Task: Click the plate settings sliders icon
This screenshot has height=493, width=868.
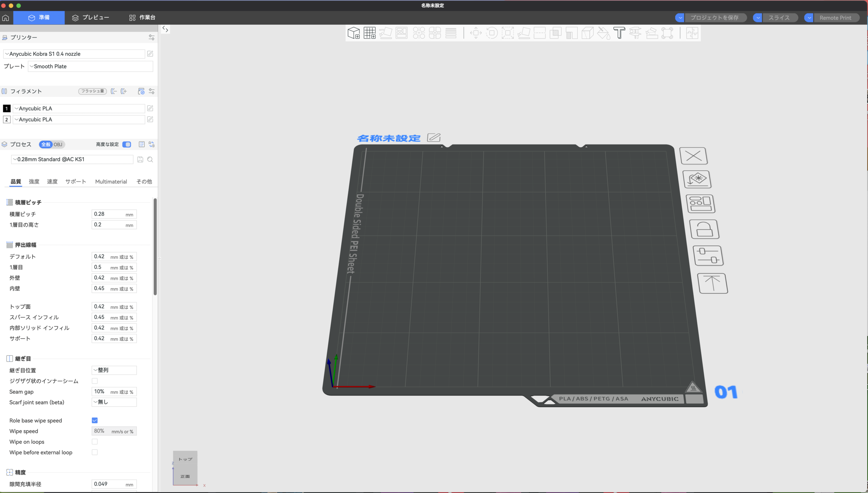Action: click(708, 256)
